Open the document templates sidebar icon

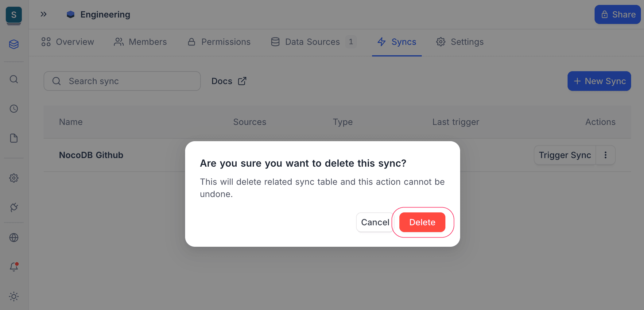[14, 138]
